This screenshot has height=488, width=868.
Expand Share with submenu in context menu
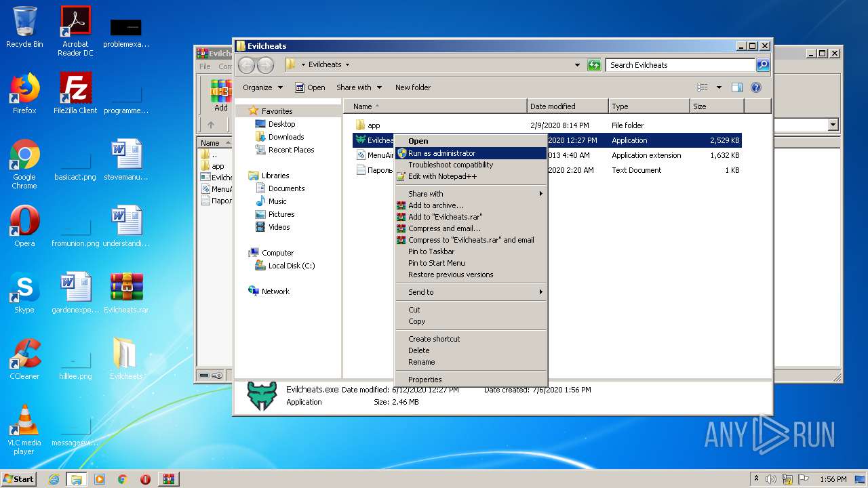coord(471,194)
